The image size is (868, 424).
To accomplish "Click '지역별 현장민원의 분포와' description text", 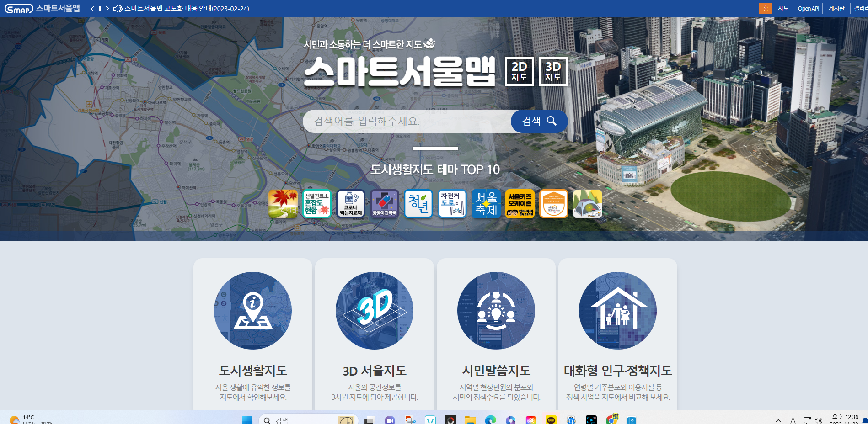I will pyautogui.click(x=496, y=387).
